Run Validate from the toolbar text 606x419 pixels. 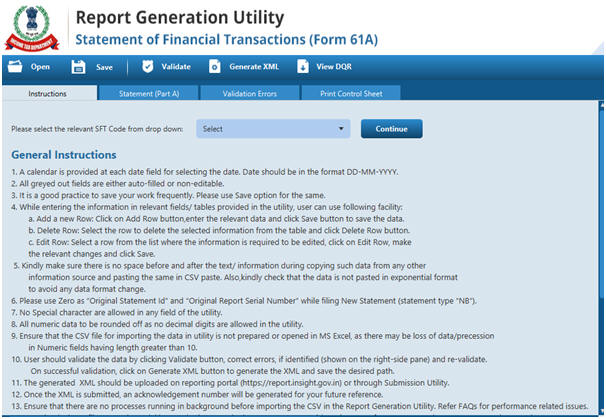(x=175, y=67)
